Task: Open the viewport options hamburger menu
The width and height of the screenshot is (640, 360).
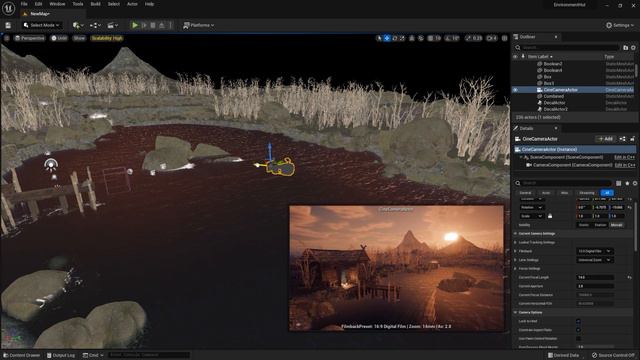Action: 7,38
